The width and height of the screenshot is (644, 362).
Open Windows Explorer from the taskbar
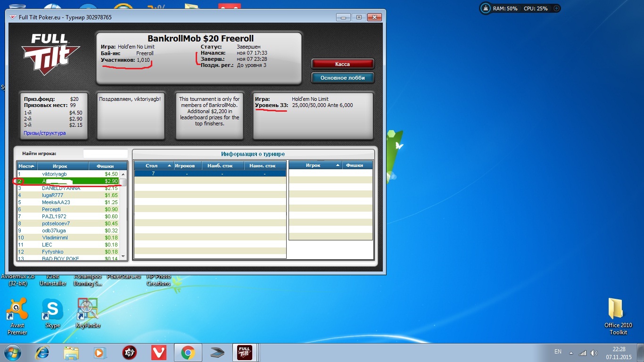[71, 353]
